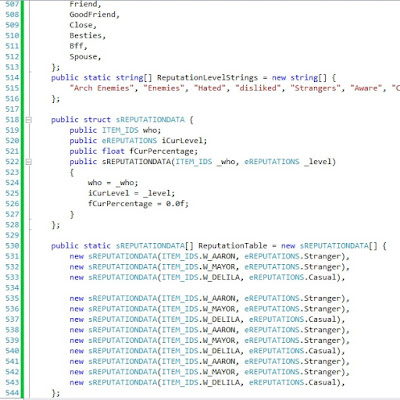The image size is (400, 400).
Task: Click the "Hated" string literal
Action: click(x=209, y=88)
